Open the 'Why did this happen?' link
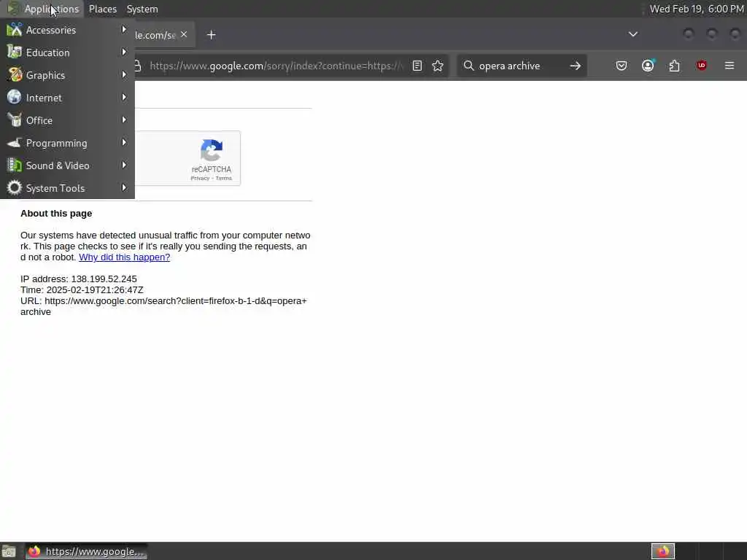This screenshot has height=560, width=747. point(124,257)
